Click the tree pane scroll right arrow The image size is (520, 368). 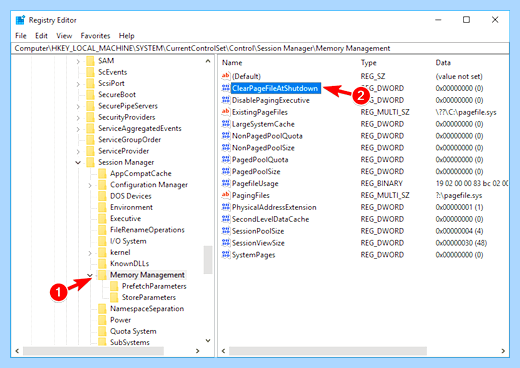(x=197, y=351)
